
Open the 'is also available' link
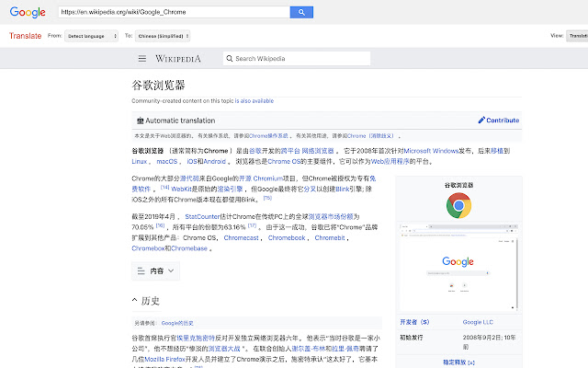254,100
